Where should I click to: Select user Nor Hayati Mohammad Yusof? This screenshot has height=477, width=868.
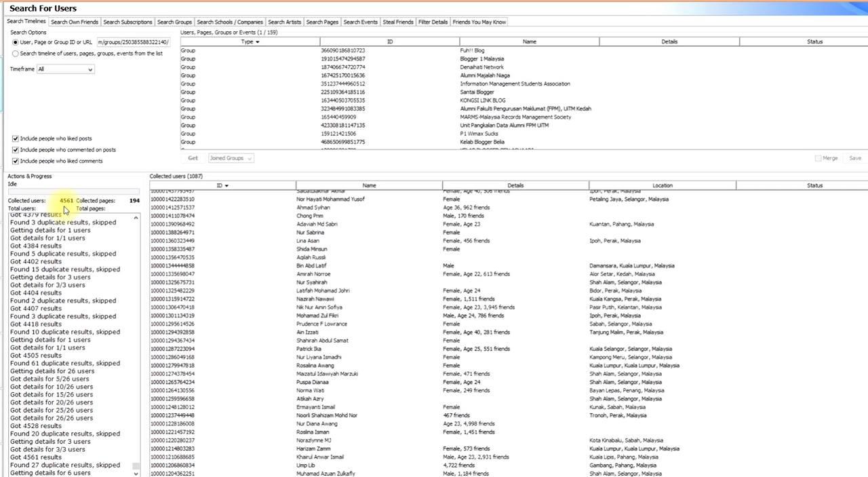(x=509, y=199)
